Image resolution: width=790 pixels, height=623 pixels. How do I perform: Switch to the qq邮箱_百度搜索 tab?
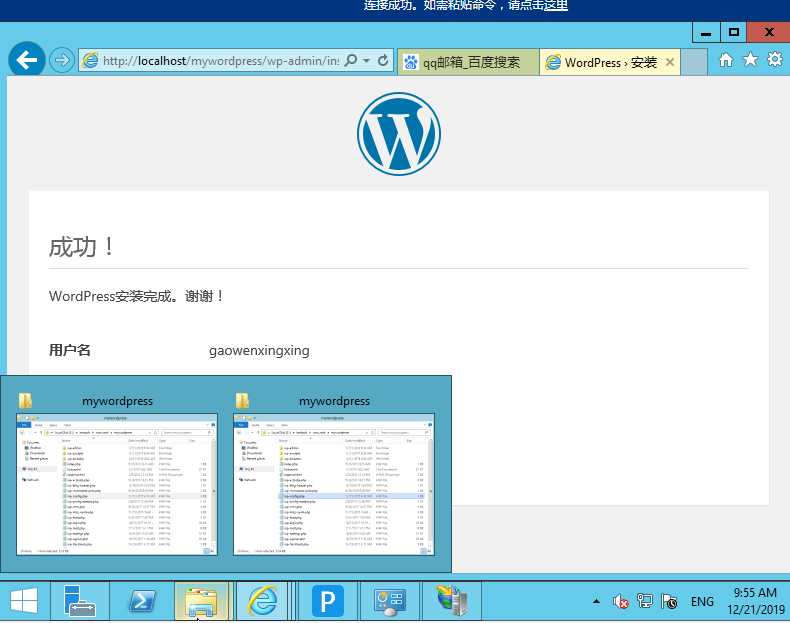coord(468,62)
